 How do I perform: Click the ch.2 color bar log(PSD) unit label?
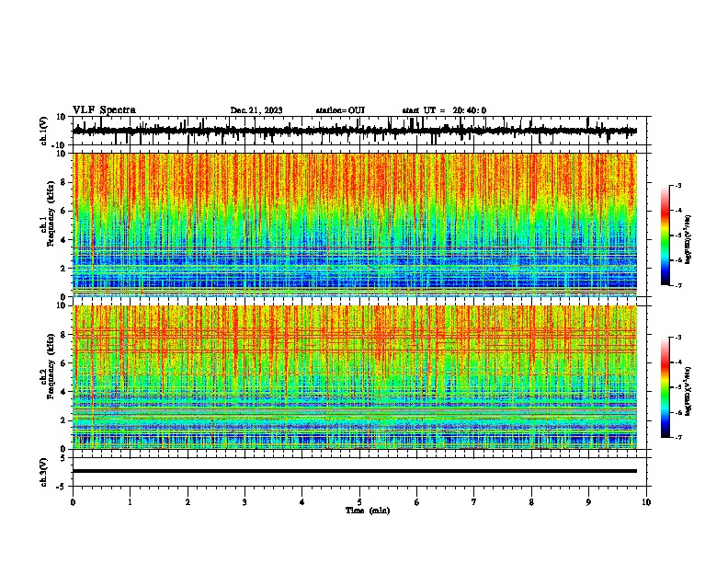(x=688, y=391)
